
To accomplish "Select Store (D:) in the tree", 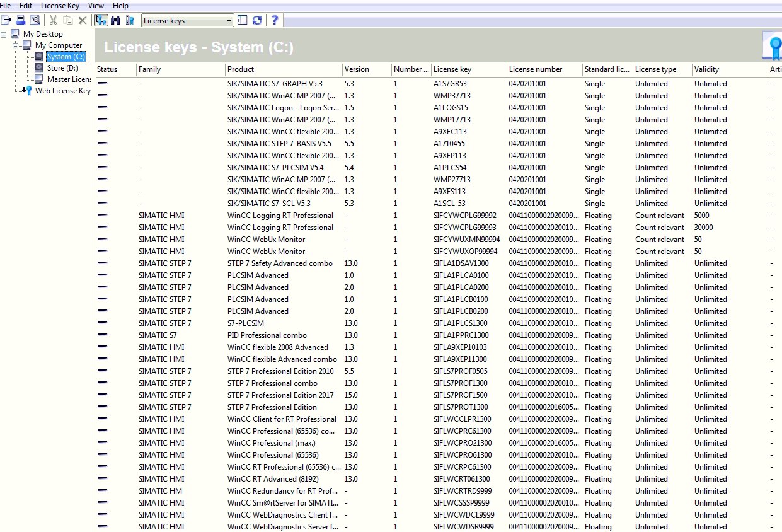I will [x=62, y=68].
